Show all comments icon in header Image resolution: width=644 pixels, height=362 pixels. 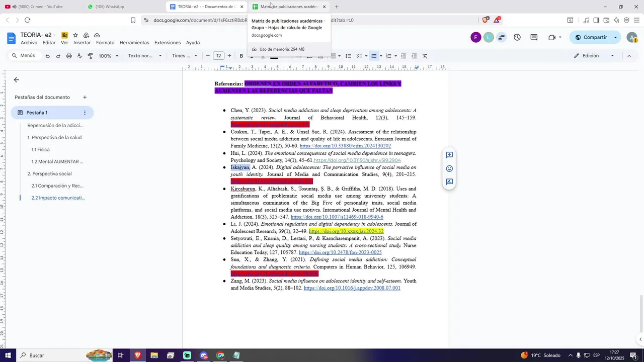pos(534,37)
